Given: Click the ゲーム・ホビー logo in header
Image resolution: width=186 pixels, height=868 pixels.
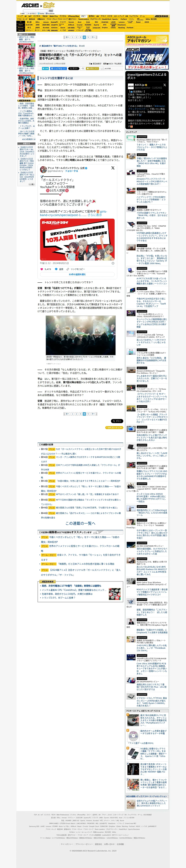Looking at the screenshot, I should (x=49, y=6).
